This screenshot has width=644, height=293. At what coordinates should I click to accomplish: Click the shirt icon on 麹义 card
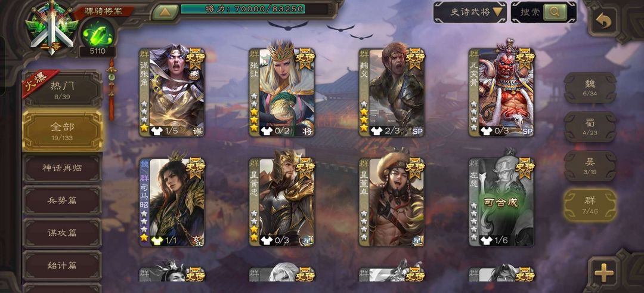pyautogui.click(x=376, y=131)
